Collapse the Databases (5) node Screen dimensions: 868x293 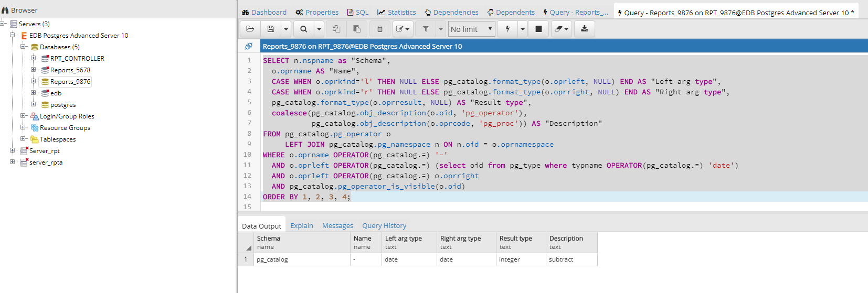click(x=23, y=47)
